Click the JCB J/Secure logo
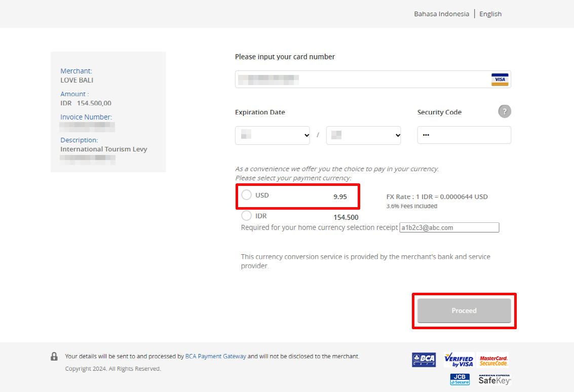Image resolution: width=574 pixels, height=392 pixels. click(460, 379)
